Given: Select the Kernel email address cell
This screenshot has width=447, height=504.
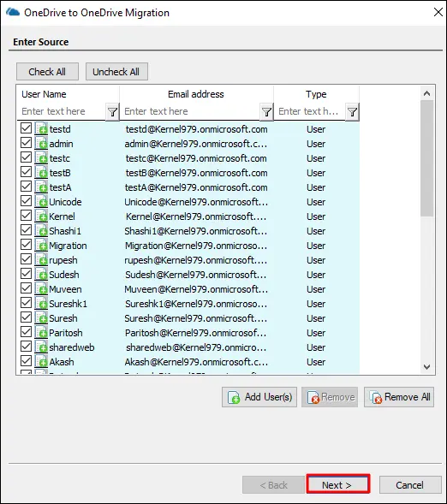Looking at the screenshot, I should coord(196,216).
